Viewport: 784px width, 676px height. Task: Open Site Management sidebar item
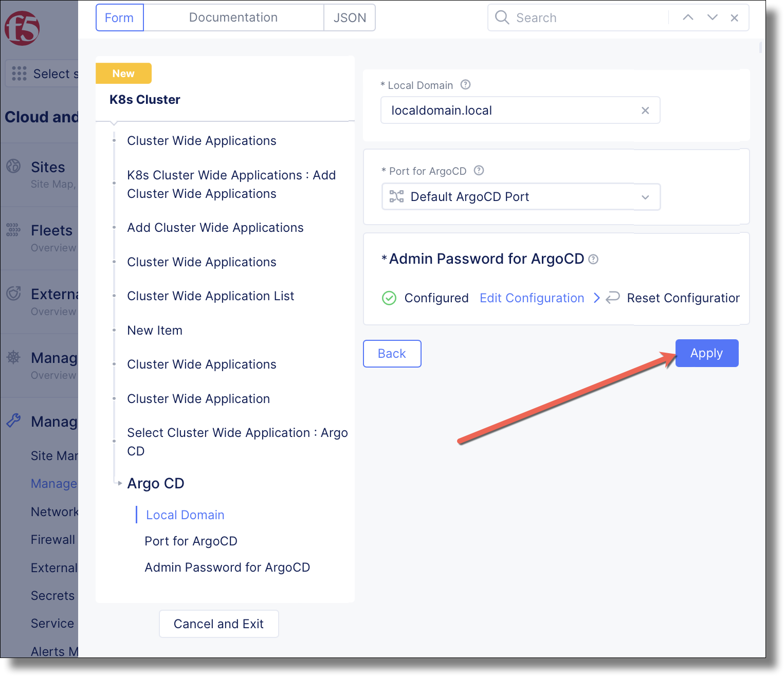(x=54, y=456)
